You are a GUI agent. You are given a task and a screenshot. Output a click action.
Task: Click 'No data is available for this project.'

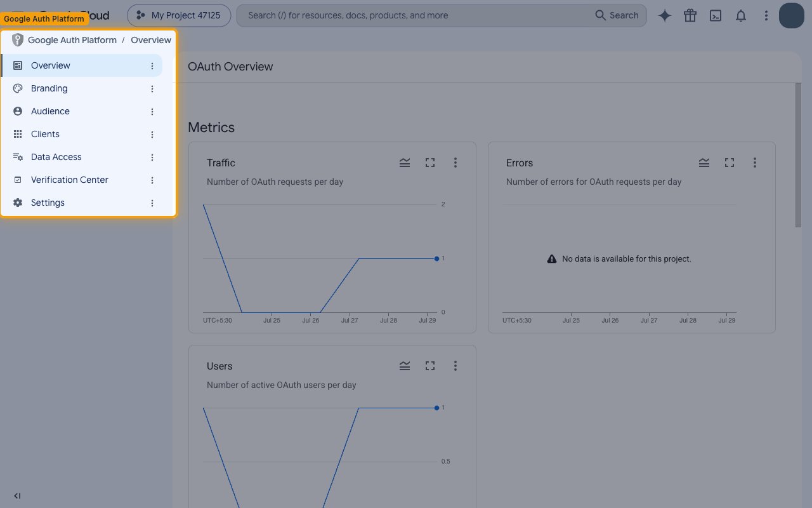click(x=627, y=259)
